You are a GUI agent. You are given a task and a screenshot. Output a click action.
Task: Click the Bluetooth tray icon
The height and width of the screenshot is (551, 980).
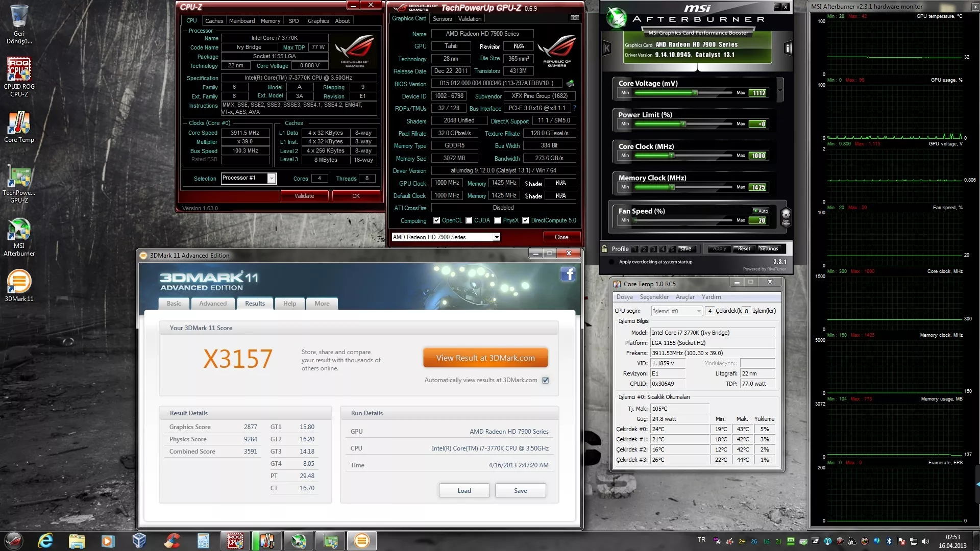(889, 541)
